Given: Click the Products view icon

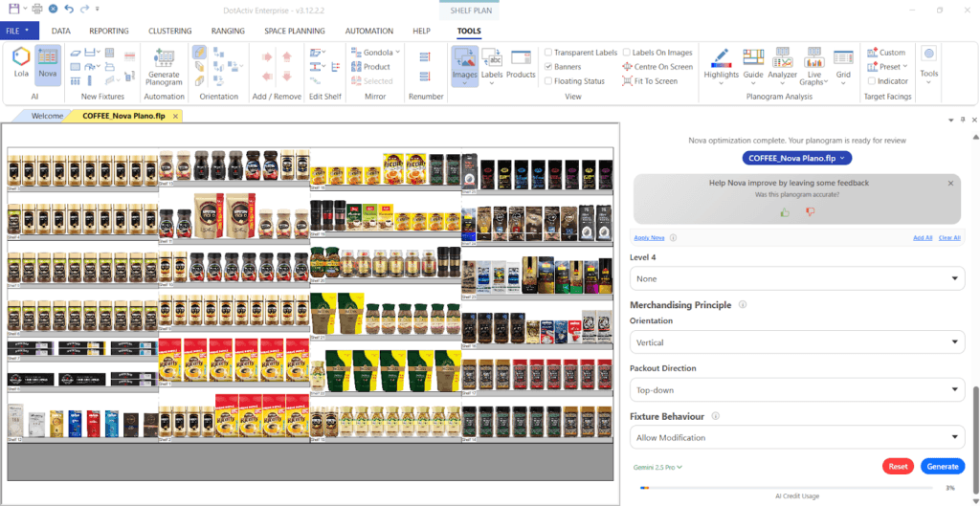Looking at the screenshot, I should pos(521,62).
